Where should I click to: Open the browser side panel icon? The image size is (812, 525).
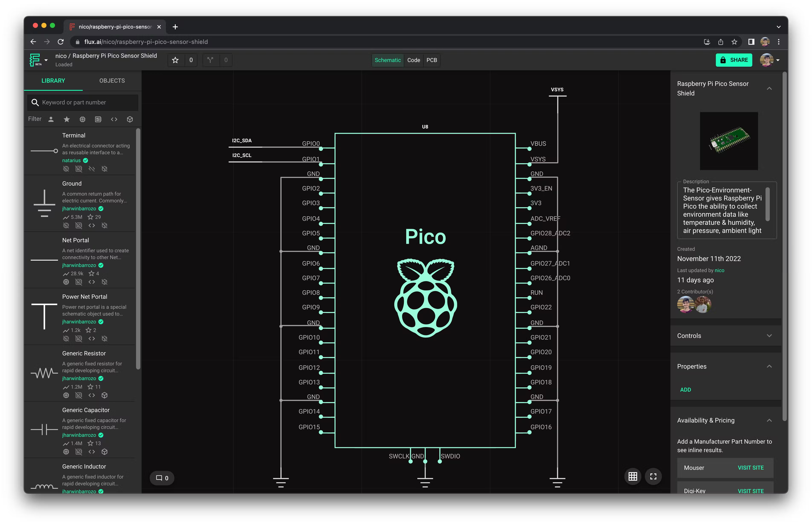[x=751, y=42]
